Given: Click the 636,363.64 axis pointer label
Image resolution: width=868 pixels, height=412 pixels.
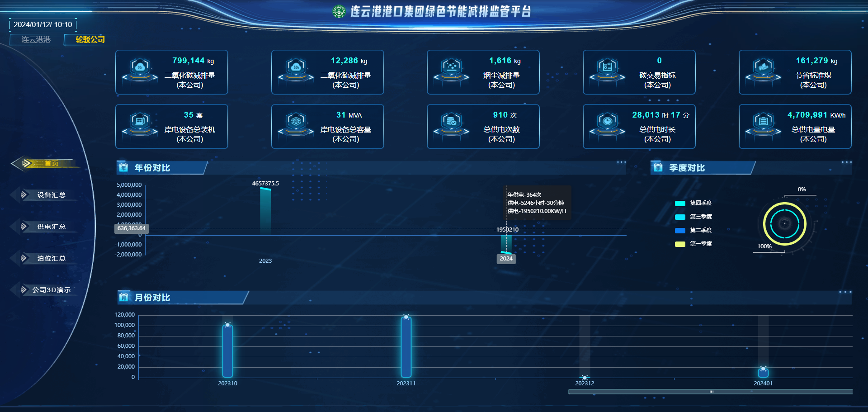Looking at the screenshot, I should click(x=131, y=228).
